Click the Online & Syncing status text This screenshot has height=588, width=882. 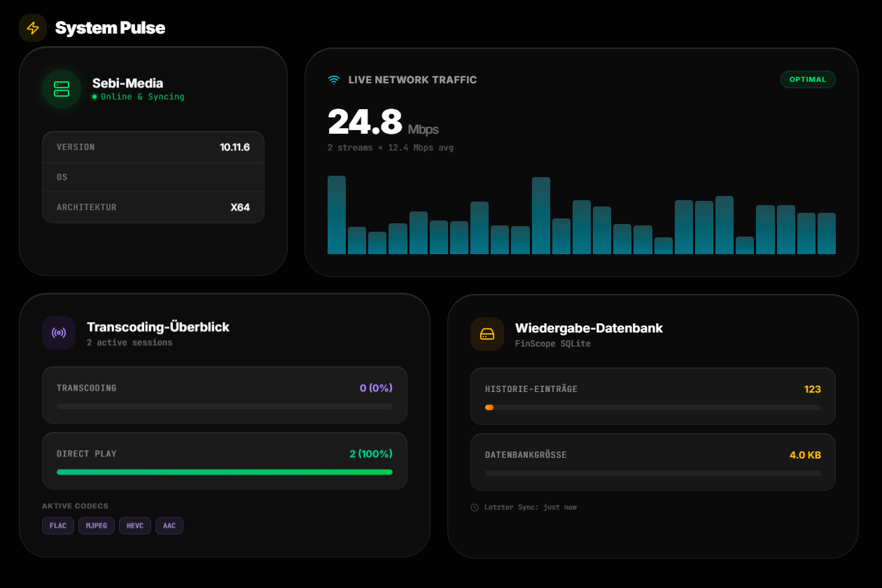(x=143, y=97)
